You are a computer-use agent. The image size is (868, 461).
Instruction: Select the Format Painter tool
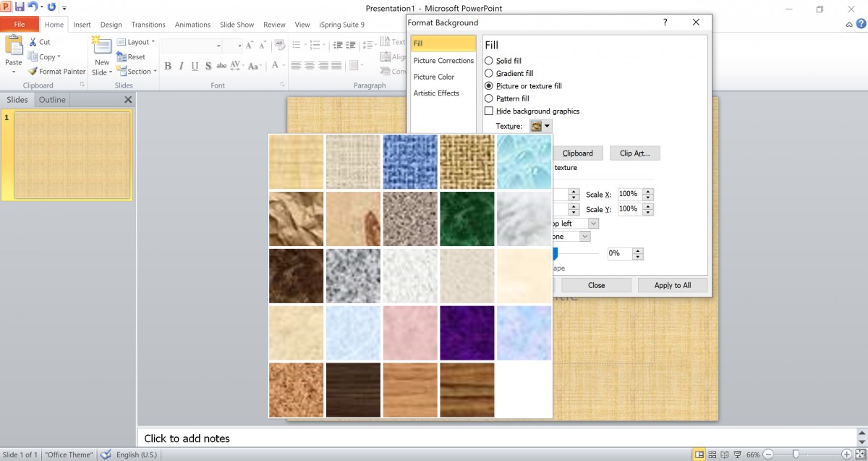pos(56,71)
